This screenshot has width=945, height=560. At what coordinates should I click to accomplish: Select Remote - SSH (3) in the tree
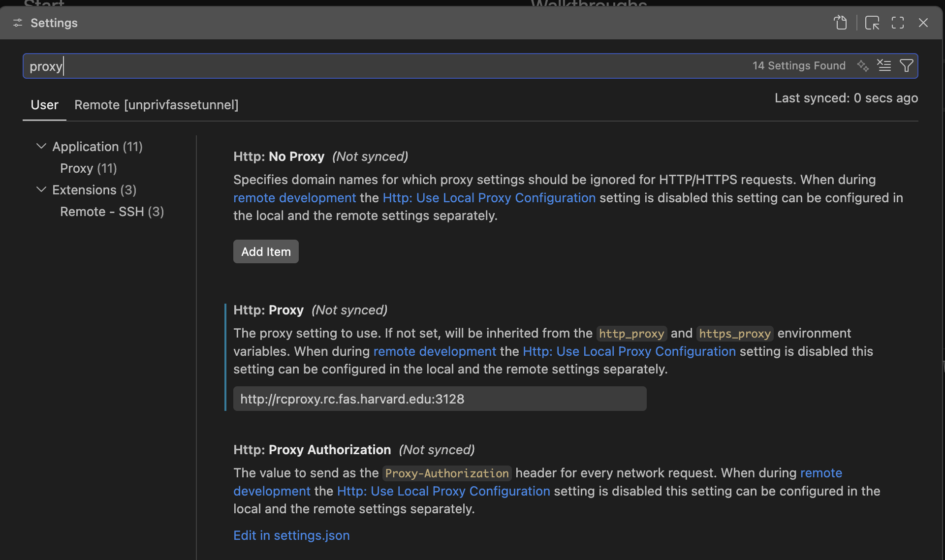pyautogui.click(x=112, y=212)
